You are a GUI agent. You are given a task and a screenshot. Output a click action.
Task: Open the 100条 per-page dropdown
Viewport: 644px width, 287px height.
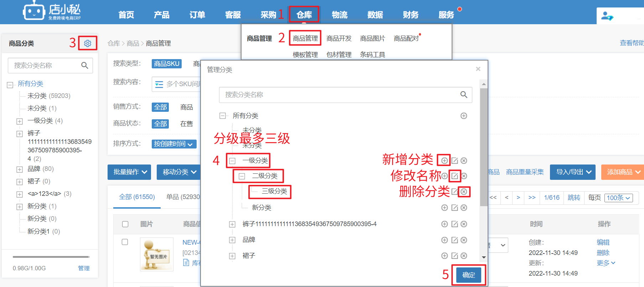[618, 198]
